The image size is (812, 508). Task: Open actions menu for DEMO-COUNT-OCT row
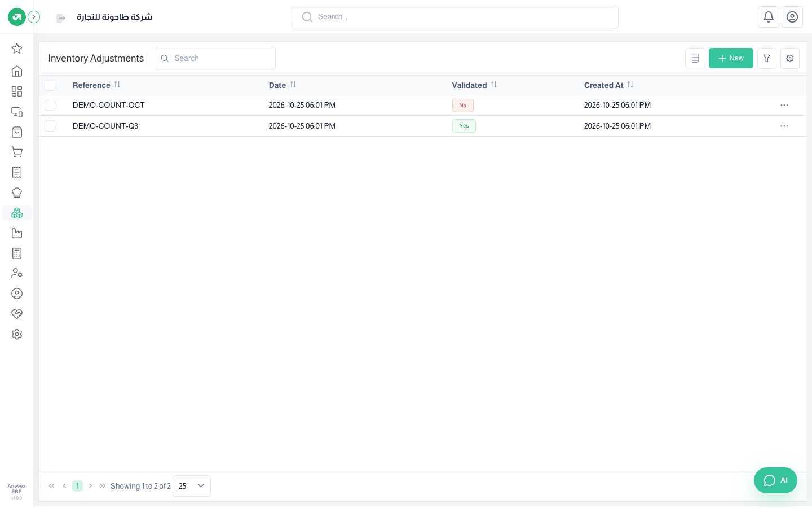(x=784, y=106)
